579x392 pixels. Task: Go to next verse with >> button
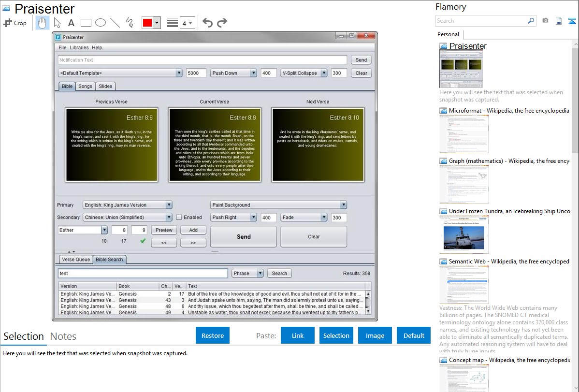[193, 243]
